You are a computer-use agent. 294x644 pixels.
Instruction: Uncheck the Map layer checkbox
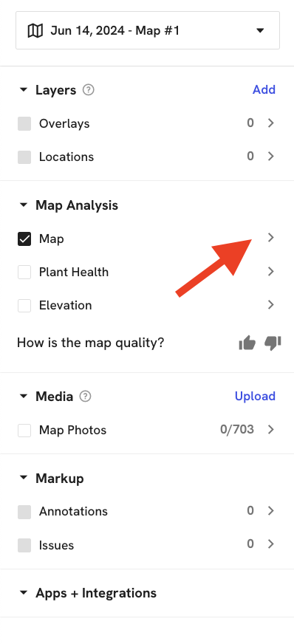tap(24, 239)
